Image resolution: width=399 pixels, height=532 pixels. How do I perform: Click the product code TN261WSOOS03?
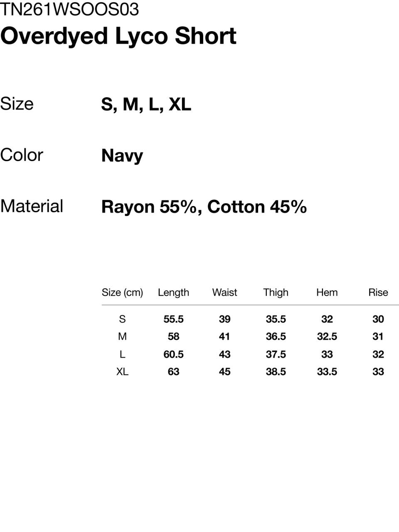pyautogui.click(x=69, y=9)
